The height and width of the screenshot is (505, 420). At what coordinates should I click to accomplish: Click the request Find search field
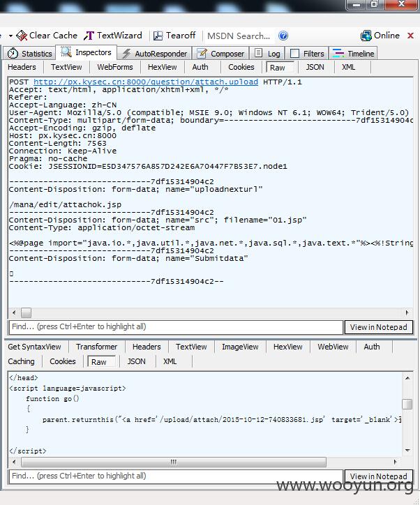coord(176,327)
